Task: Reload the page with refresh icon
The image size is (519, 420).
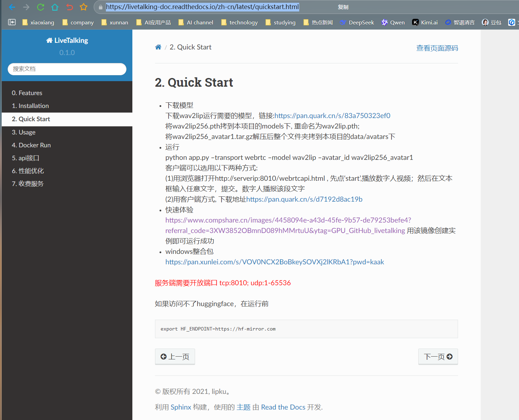Action: point(40,7)
